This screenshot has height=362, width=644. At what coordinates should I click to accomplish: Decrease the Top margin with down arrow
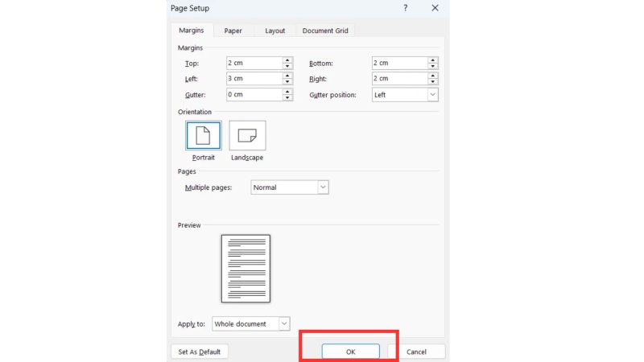pyautogui.click(x=287, y=66)
